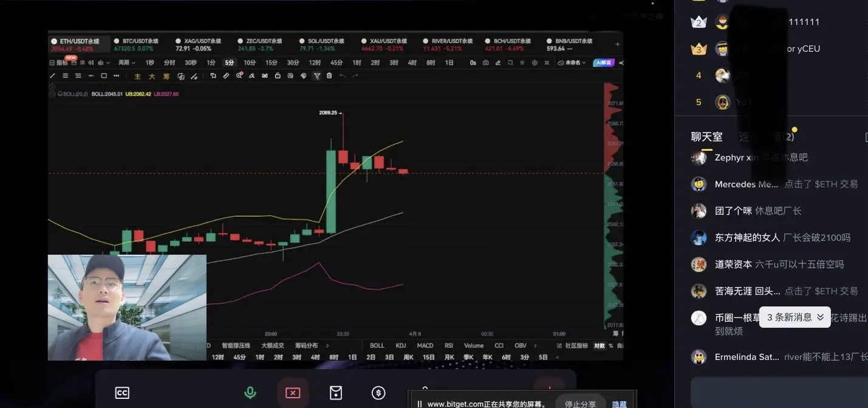
Task: Select 15分 timeframe in top bar
Action: [271, 63]
